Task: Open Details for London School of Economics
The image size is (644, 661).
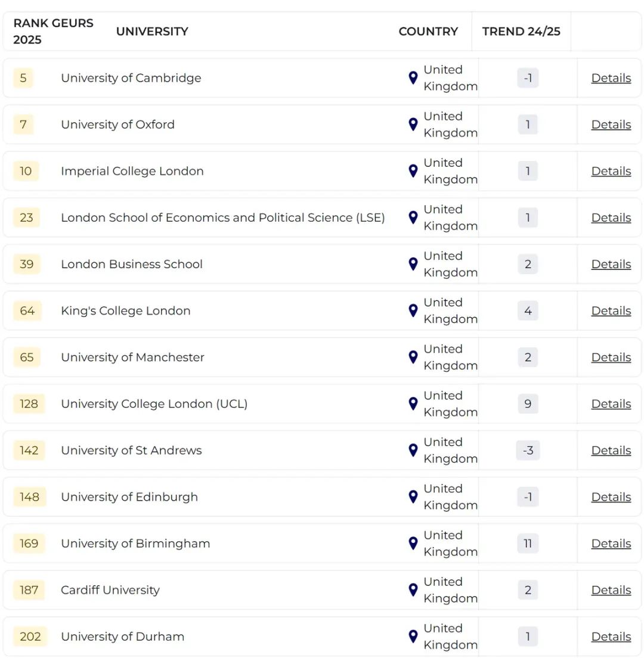Action: [x=611, y=218]
